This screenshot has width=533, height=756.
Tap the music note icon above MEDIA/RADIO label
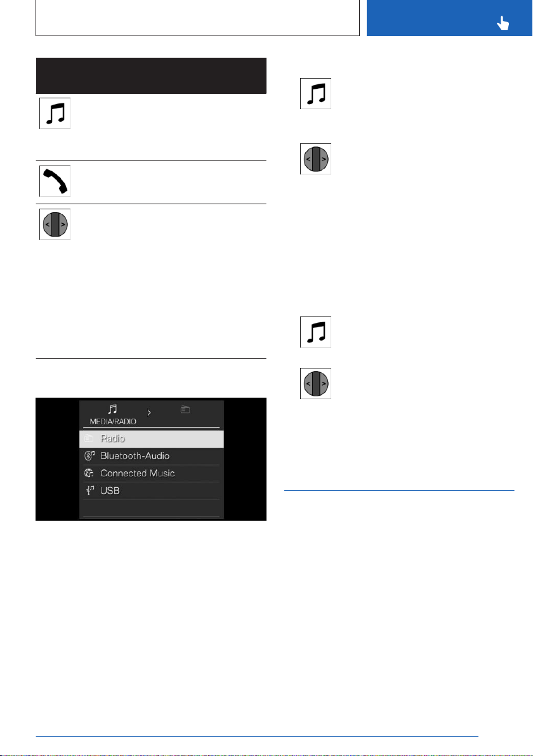pyautogui.click(x=112, y=409)
